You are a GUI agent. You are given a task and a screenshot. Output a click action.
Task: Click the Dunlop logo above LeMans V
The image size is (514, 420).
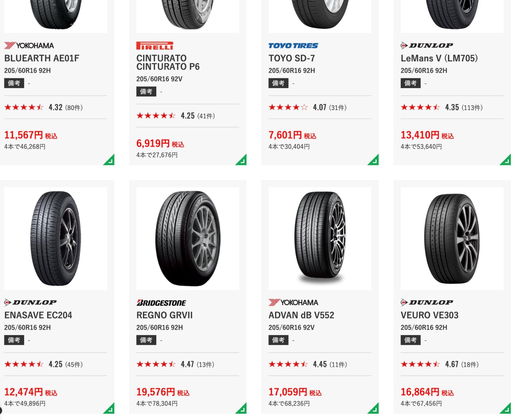point(427,46)
